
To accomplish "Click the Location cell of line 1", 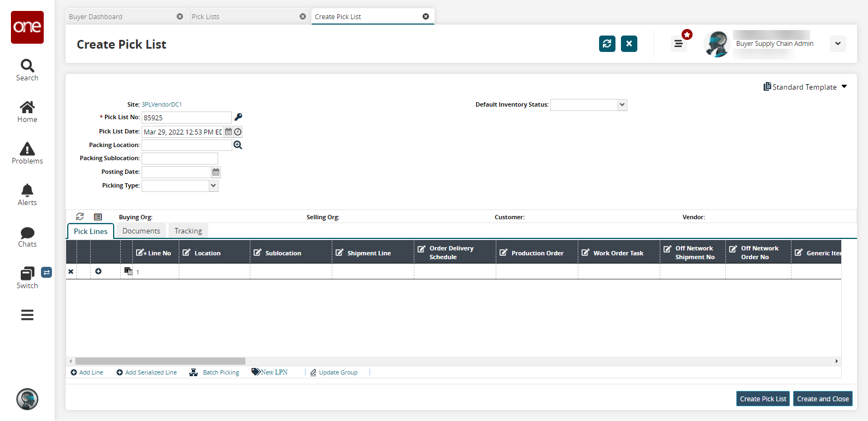I will 214,272.
